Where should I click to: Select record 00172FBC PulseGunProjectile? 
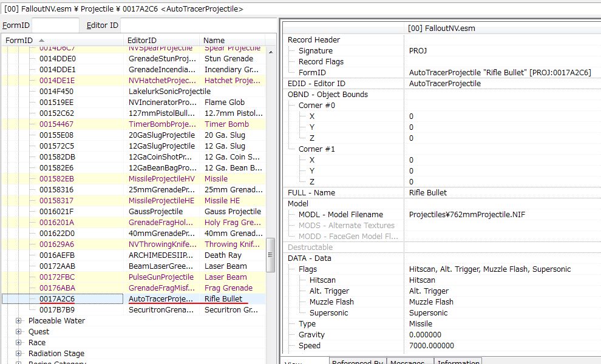pyautogui.click(x=134, y=277)
